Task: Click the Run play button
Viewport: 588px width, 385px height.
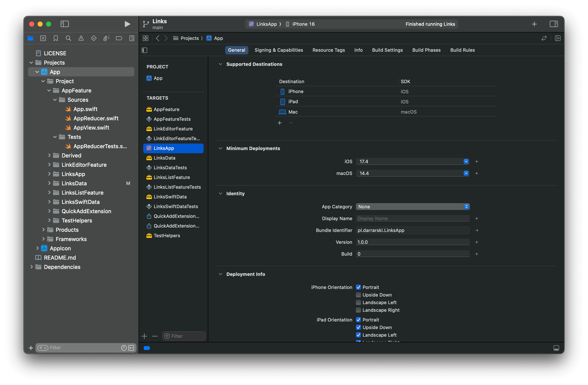Action: [x=127, y=24]
